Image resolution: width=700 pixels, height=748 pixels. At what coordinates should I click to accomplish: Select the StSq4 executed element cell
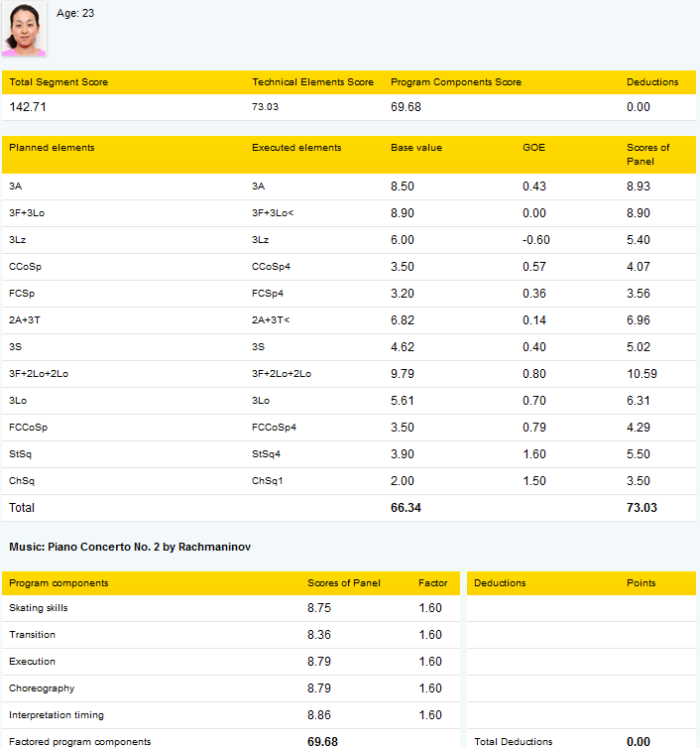coord(266,454)
